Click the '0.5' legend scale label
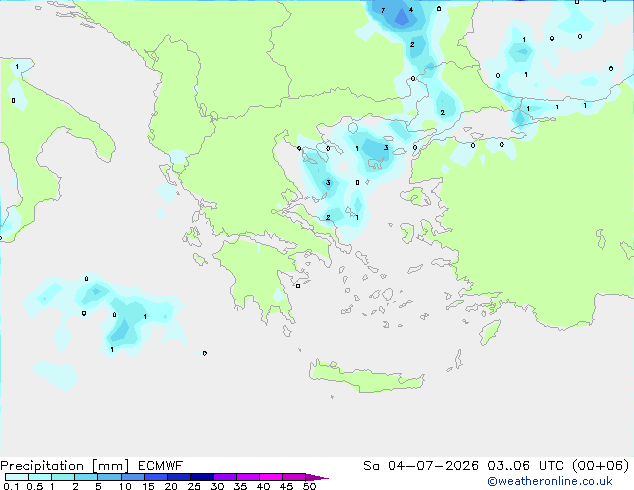Screen dimensions: 634x490 pyautogui.click(x=35, y=486)
